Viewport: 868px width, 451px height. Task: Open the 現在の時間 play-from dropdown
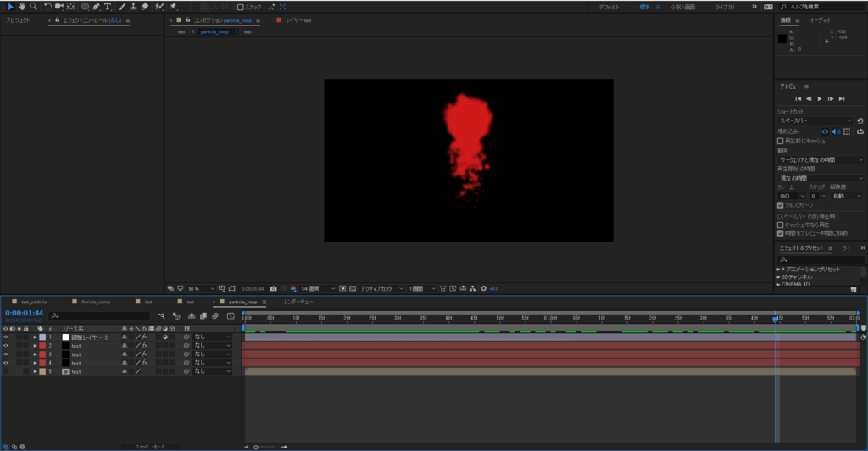[821, 179]
